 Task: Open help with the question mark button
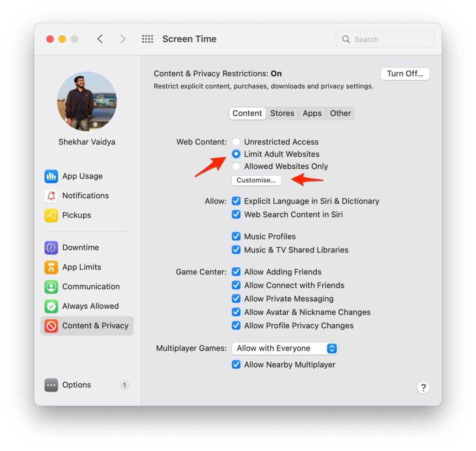point(423,387)
